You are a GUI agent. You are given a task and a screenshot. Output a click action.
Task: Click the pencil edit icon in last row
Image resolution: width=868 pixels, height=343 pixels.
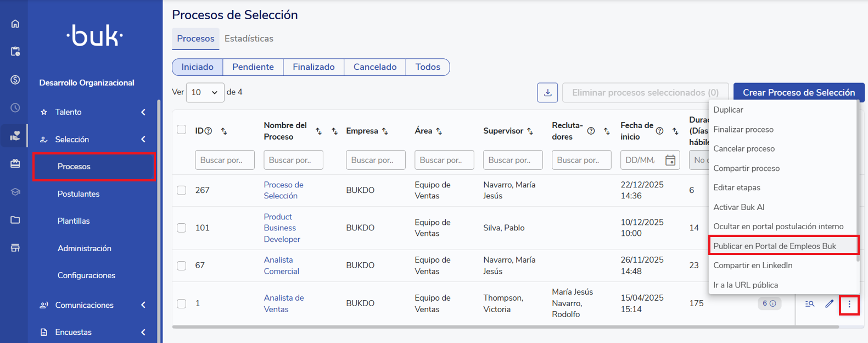829,304
